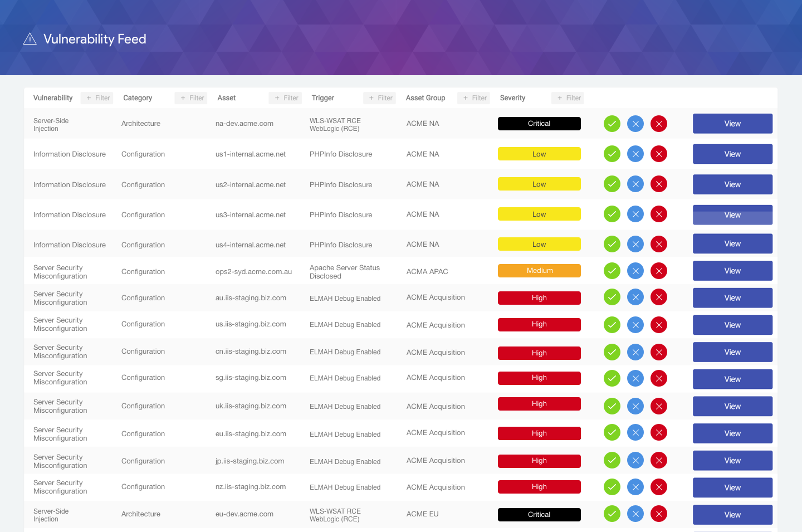Add a filter on the Trigger column

coord(379,98)
